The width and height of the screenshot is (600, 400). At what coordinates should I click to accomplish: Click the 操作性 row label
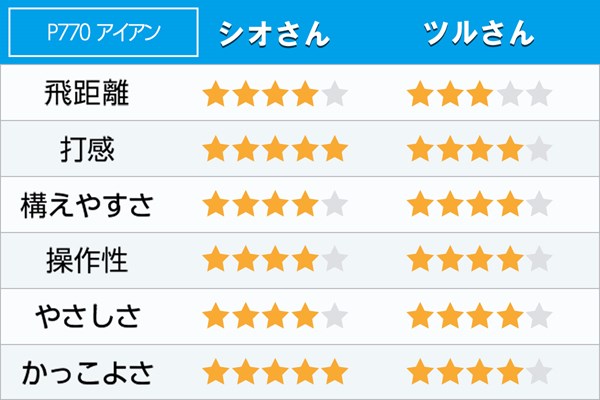(87, 261)
